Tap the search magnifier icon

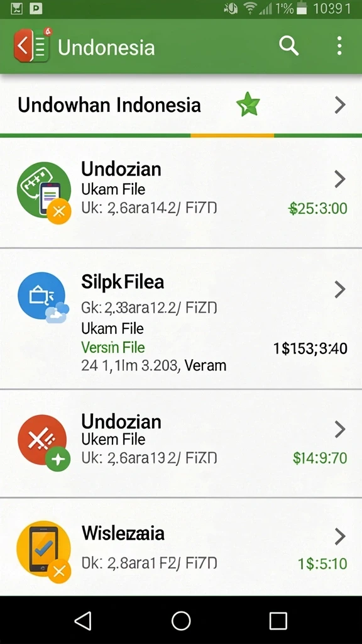point(289,45)
